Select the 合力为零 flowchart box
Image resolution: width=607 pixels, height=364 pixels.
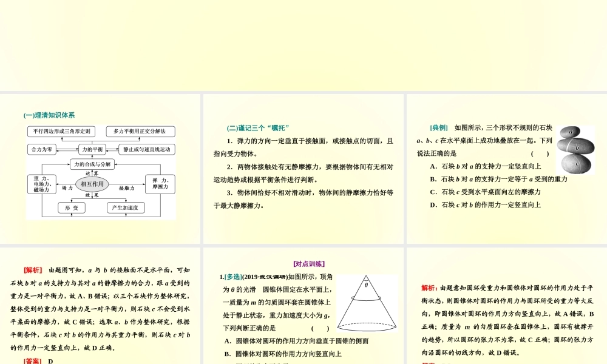[x=41, y=149]
